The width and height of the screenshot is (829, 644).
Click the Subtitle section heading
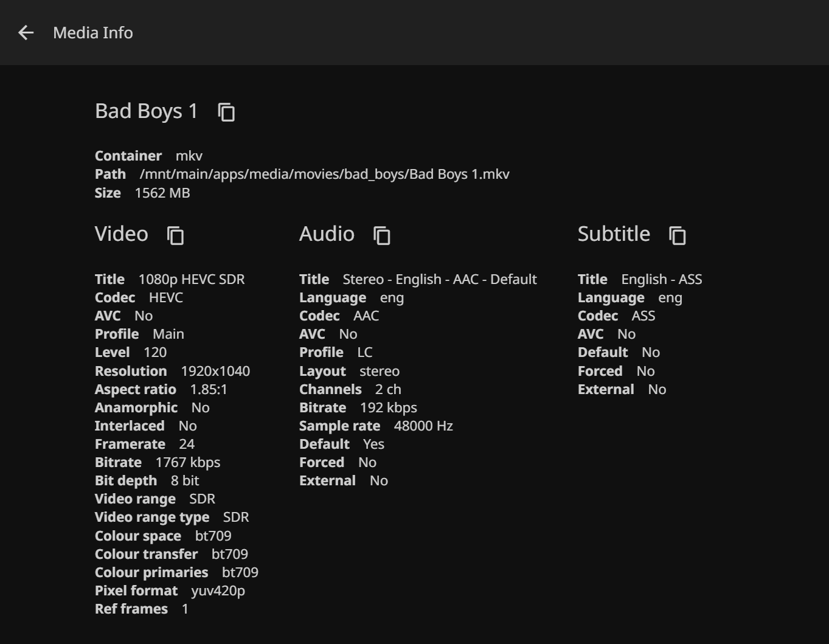point(614,234)
